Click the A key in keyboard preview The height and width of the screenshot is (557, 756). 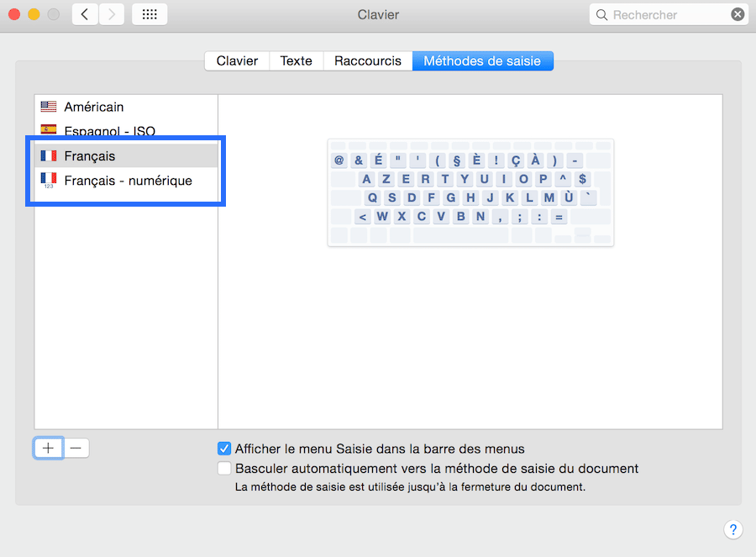tap(366, 179)
